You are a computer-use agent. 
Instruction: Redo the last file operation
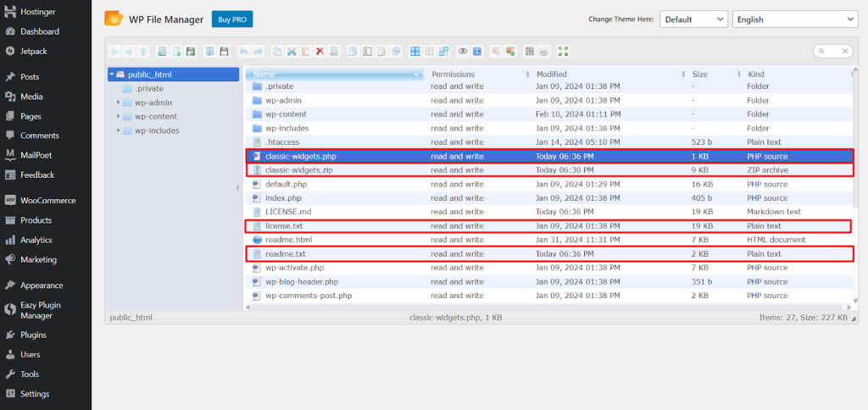[258, 52]
